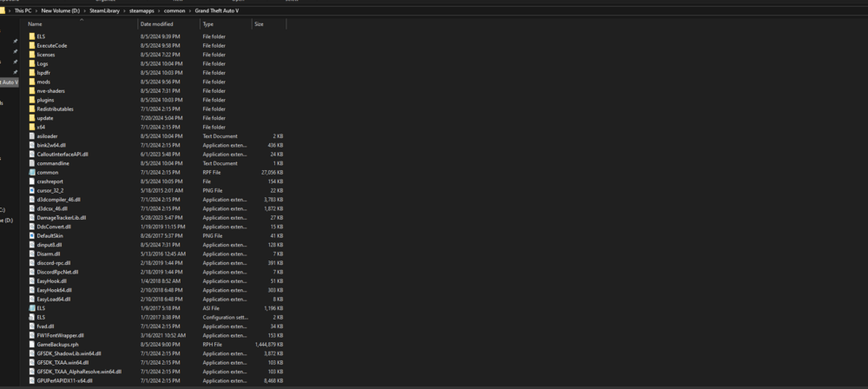Select GFSDK_TXAA_AlphaResolve.win64.dll file name
This screenshot has width=868, height=389.
tap(79, 372)
